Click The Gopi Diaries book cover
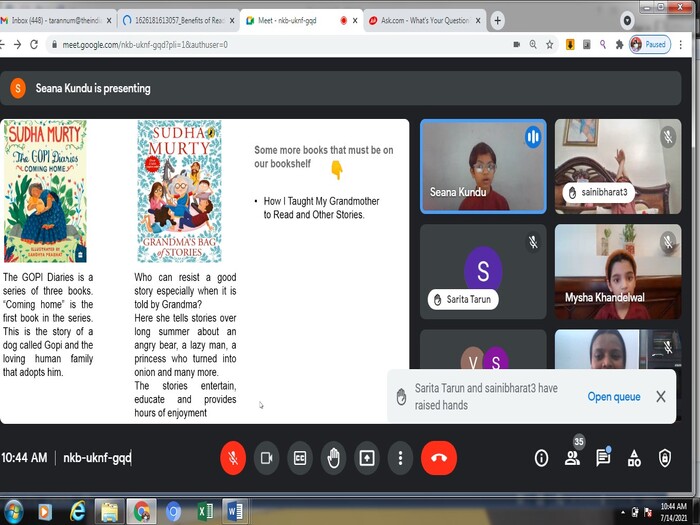This screenshot has width=700, height=525. [45, 191]
